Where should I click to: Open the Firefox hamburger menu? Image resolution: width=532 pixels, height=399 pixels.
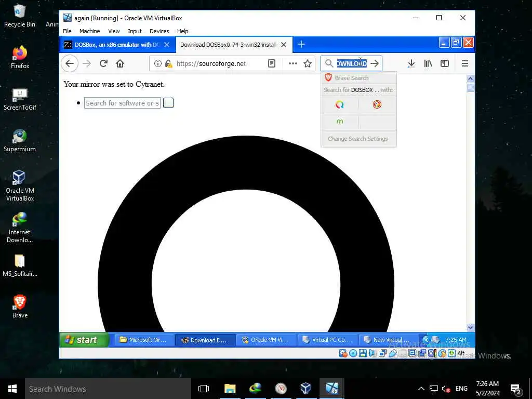[465, 63]
